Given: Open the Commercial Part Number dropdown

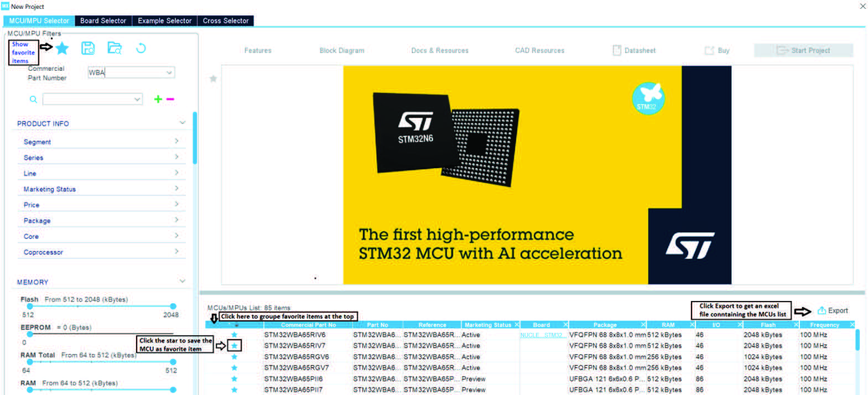Looking at the screenshot, I should (169, 72).
